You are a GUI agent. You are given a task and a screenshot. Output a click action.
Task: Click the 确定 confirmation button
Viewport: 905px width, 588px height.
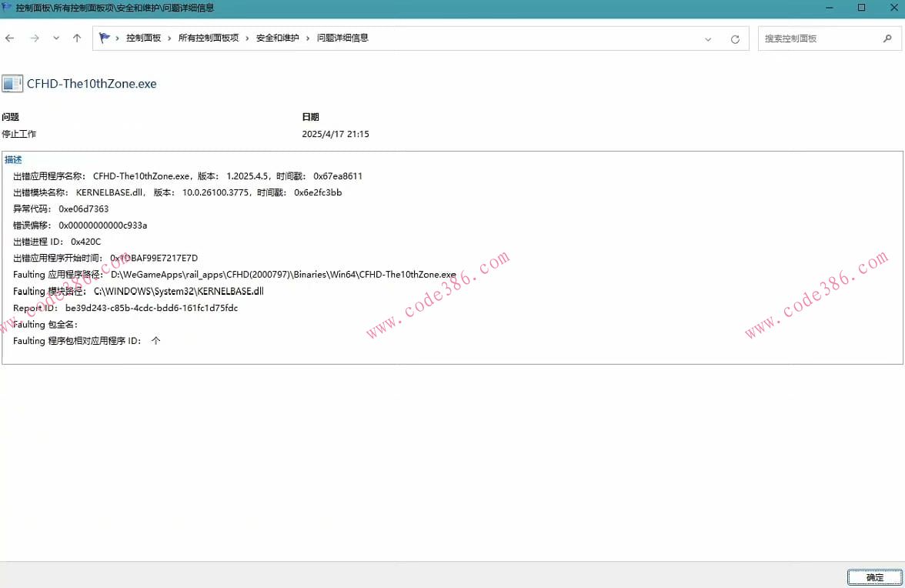point(873,577)
